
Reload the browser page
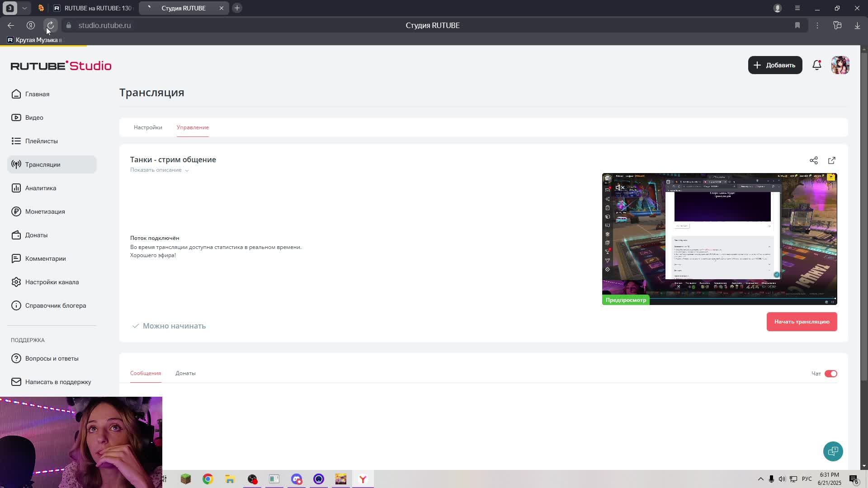(x=51, y=25)
